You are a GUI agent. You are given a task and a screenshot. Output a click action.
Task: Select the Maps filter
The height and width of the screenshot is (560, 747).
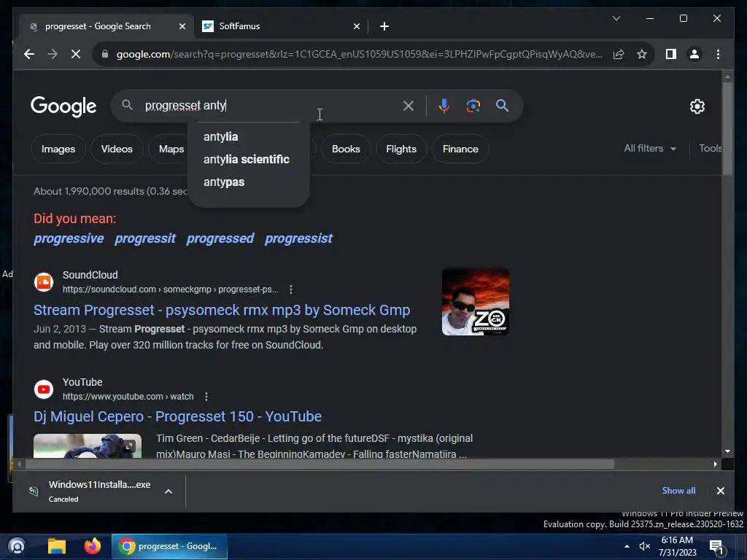(x=171, y=149)
